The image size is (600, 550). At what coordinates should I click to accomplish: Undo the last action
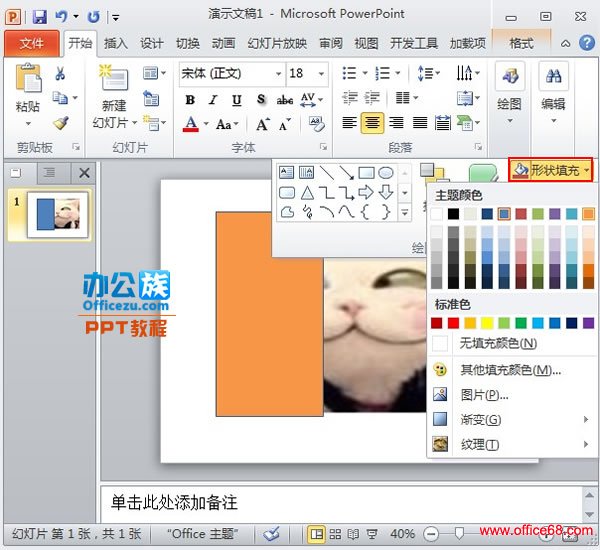[61, 16]
